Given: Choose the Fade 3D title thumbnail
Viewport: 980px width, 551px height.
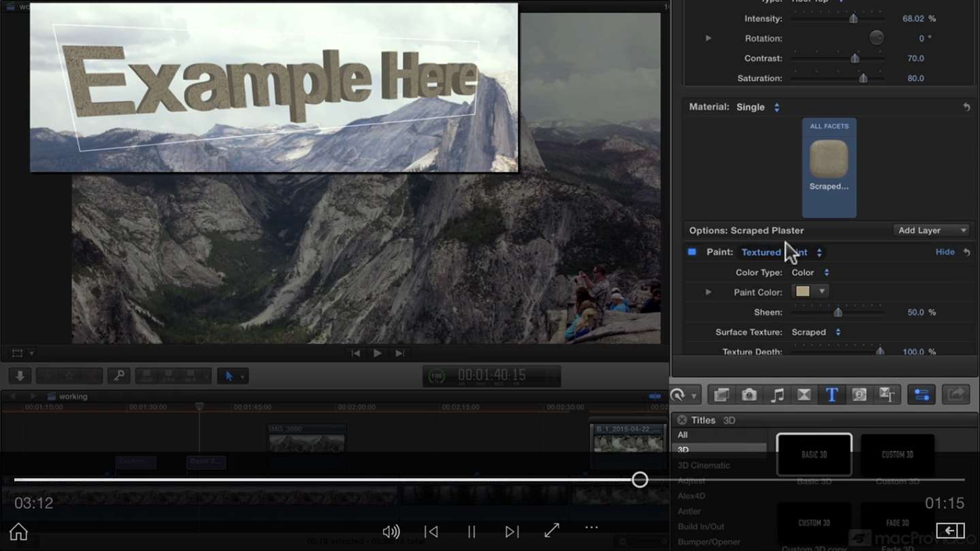Looking at the screenshot, I should (898, 523).
